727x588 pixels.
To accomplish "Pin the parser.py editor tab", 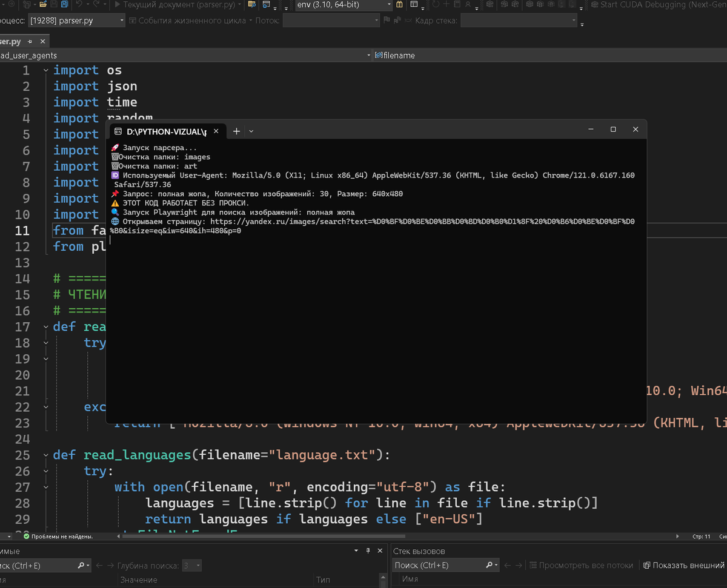I will tap(30, 42).
